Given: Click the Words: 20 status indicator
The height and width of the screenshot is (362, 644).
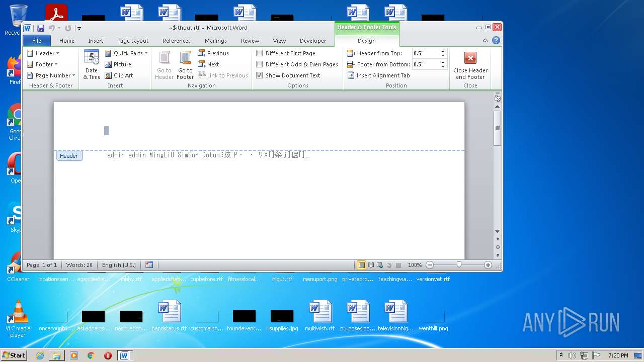Looking at the screenshot, I should point(79,265).
